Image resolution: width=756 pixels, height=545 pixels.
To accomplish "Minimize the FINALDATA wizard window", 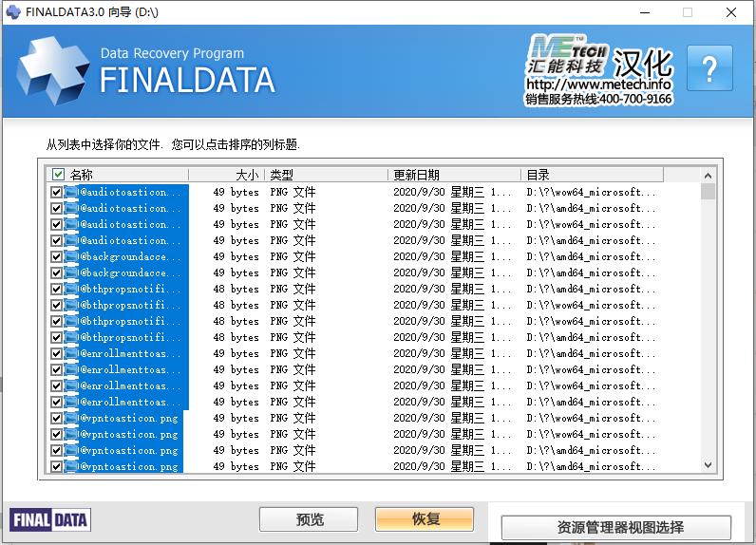I will coord(645,12).
